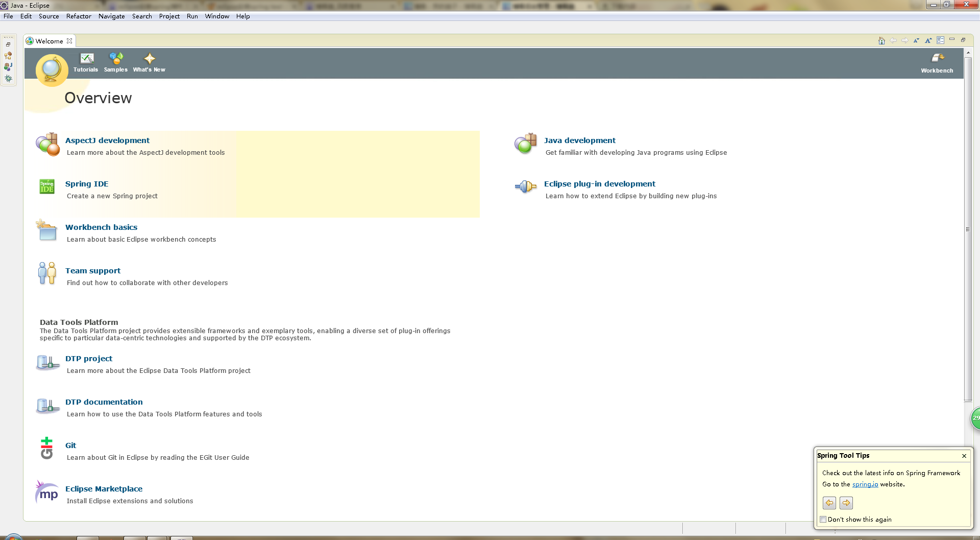Click the Git plus-sign icon
The width and height of the screenshot is (980, 540).
click(x=46, y=448)
